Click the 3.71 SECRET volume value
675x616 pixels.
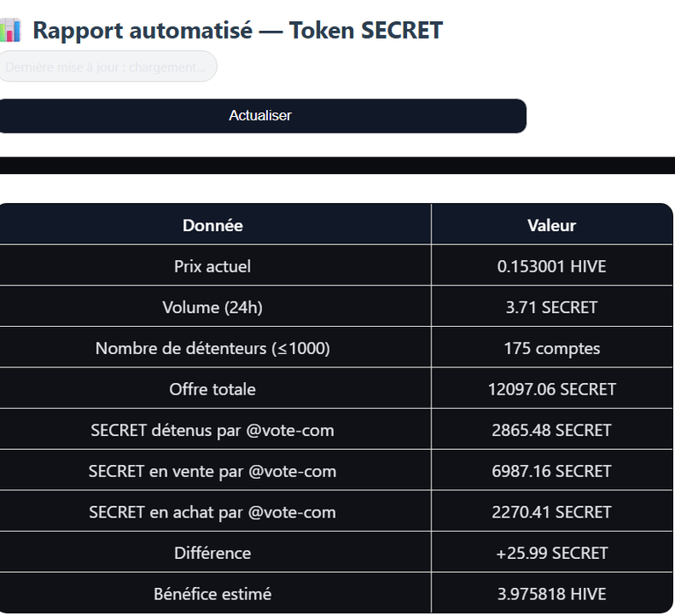pyautogui.click(x=552, y=308)
